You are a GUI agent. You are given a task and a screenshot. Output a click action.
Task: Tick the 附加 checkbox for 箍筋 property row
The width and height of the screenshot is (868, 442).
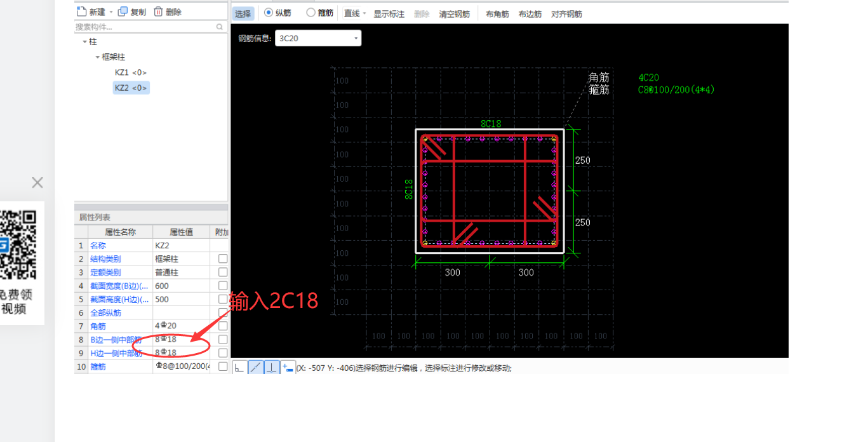223,366
